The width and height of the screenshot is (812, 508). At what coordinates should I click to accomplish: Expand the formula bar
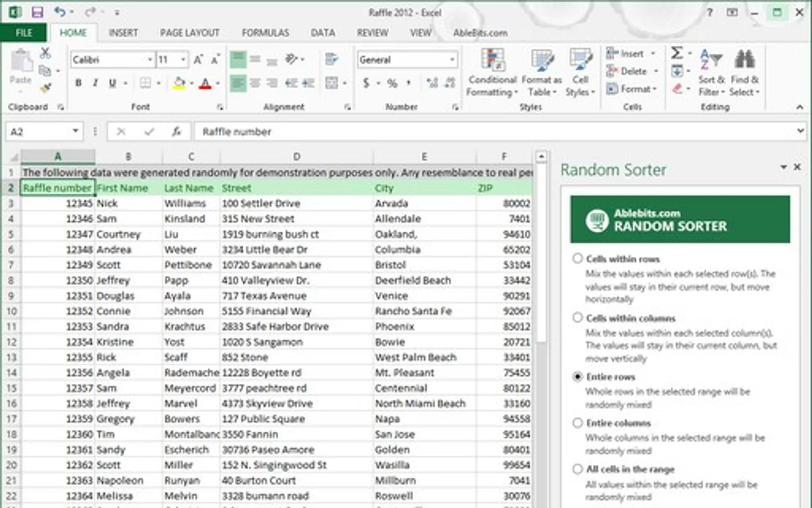[x=800, y=131]
